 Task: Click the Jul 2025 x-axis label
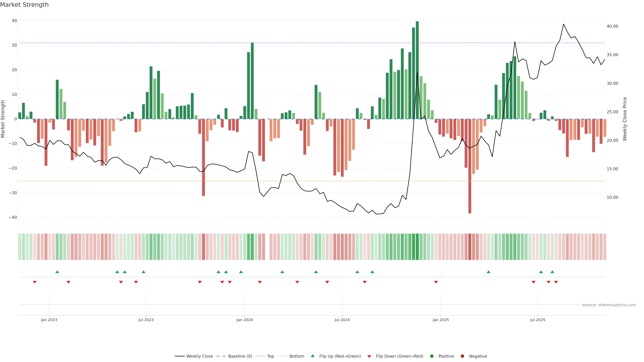(x=538, y=320)
